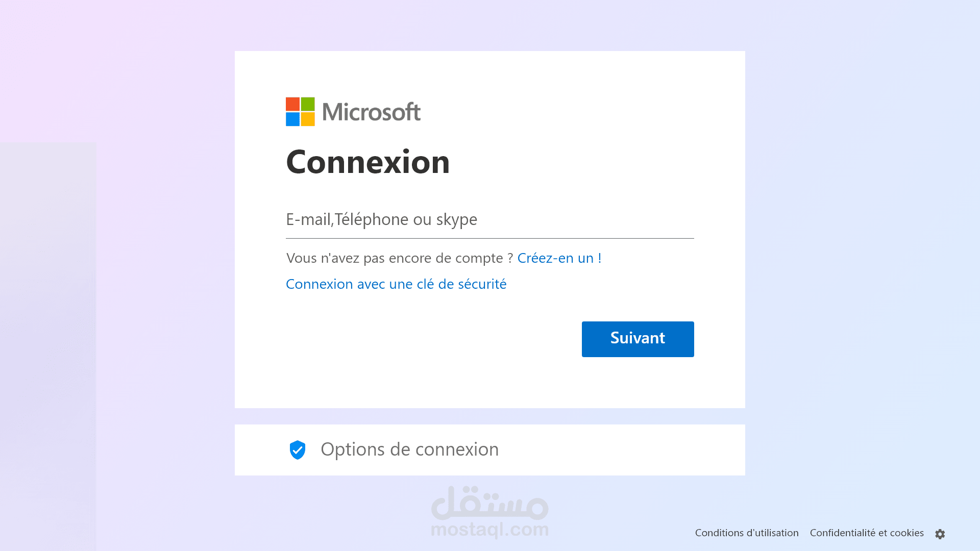Click the mostaql.com watermark text
The image size is (980, 551).
[489, 530]
